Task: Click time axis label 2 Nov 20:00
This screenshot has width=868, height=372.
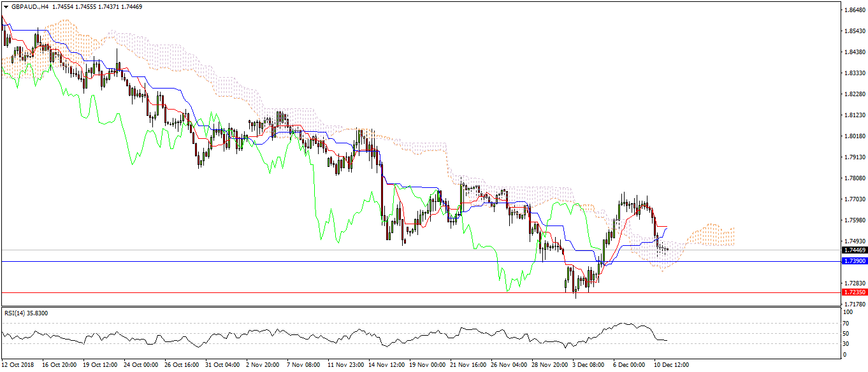Action: [x=263, y=366]
